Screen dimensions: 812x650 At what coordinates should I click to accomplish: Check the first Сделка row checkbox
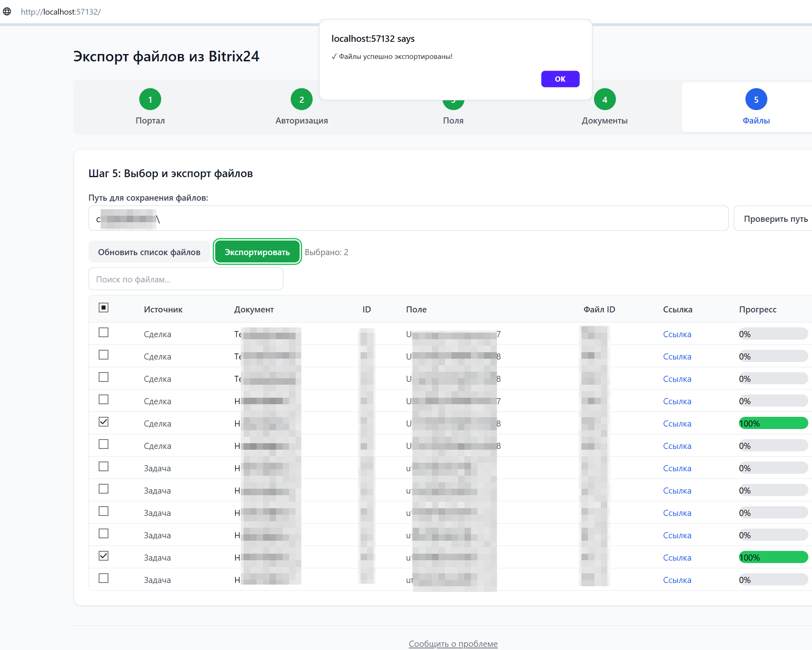tap(104, 333)
